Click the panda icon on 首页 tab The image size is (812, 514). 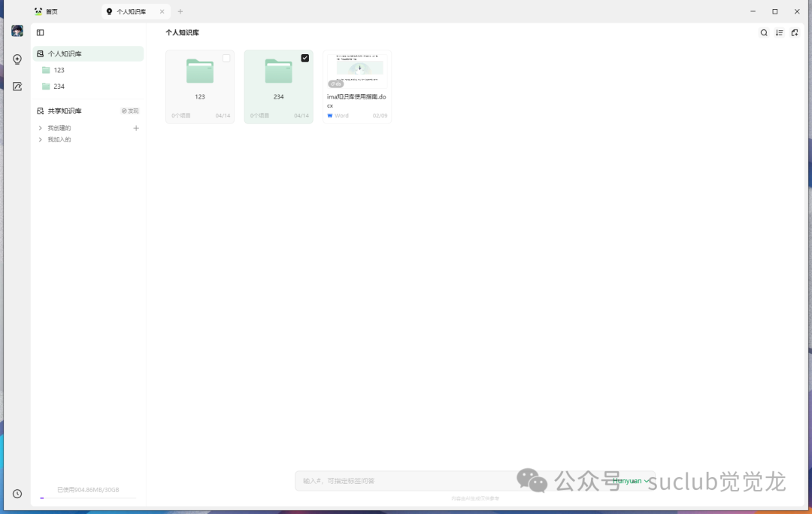pyautogui.click(x=38, y=11)
